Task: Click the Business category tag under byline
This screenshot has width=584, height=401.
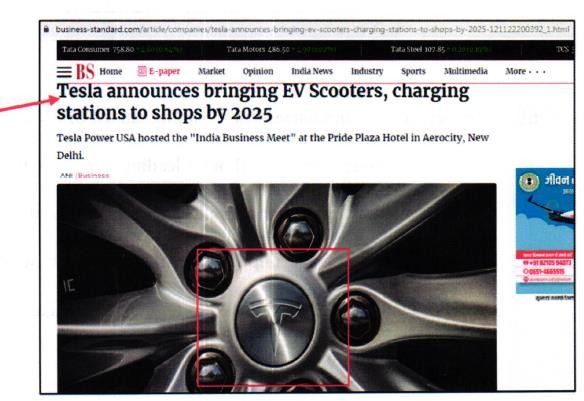Action: [92, 175]
